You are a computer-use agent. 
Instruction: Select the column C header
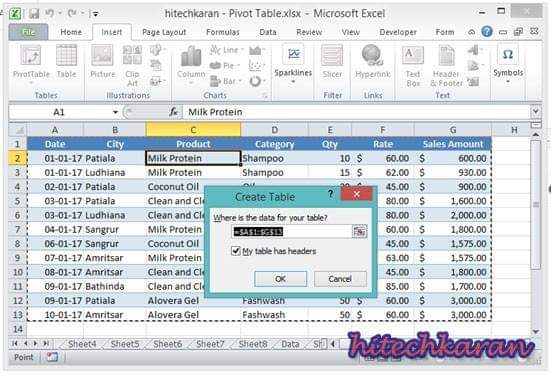(193, 130)
